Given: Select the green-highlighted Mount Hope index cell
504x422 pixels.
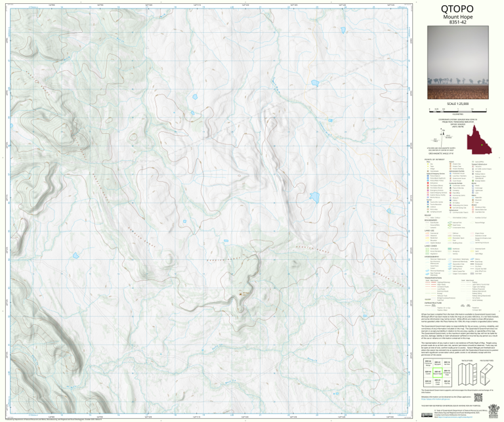Looking at the screenshot, I should coord(438,373).
